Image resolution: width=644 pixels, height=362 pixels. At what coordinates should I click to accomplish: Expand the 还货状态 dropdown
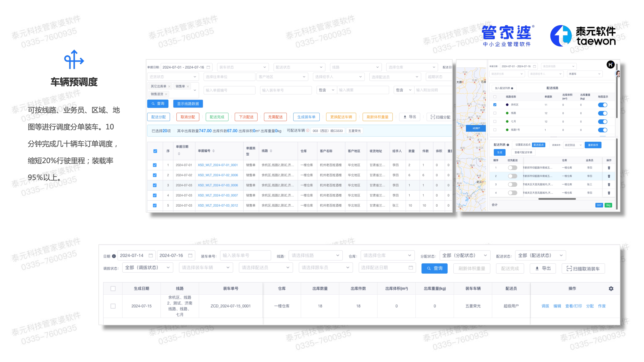pos(173,77)
